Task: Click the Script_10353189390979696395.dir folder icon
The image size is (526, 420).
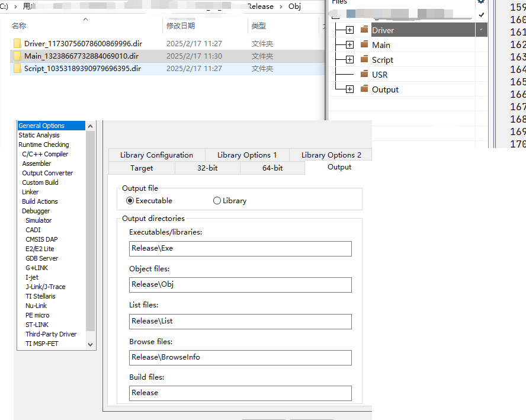Action: pyautogui.click(x=17, y=69)
